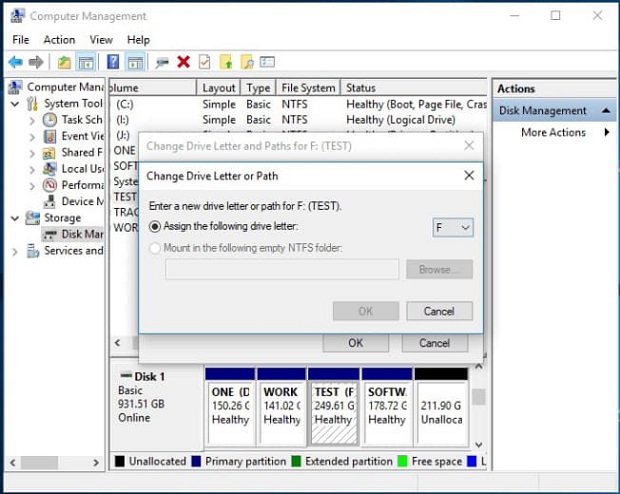
Task: Toggle Show/Hide Console Tree icon
Action: [86, 62]
